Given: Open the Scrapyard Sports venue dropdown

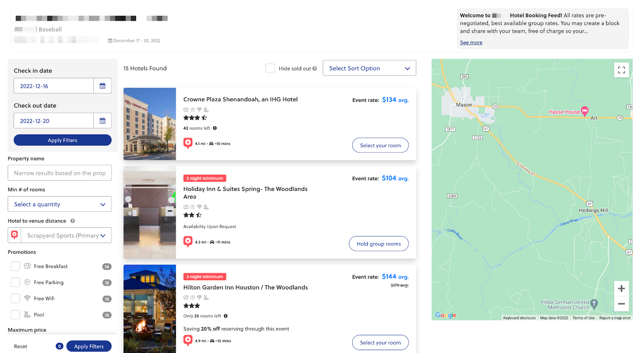Looking at the screenshot, I should [66, 235].
